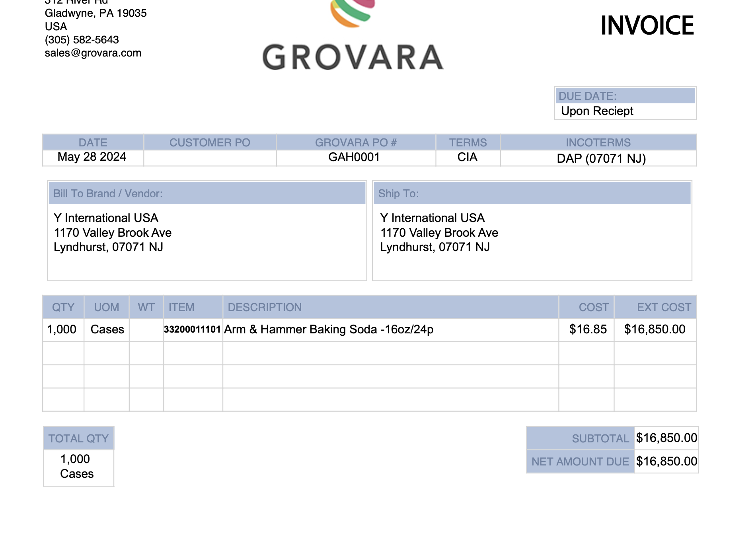Select the sales@grovara.com email address
This screenshot has width=756, height=549.
coord(93,53)
